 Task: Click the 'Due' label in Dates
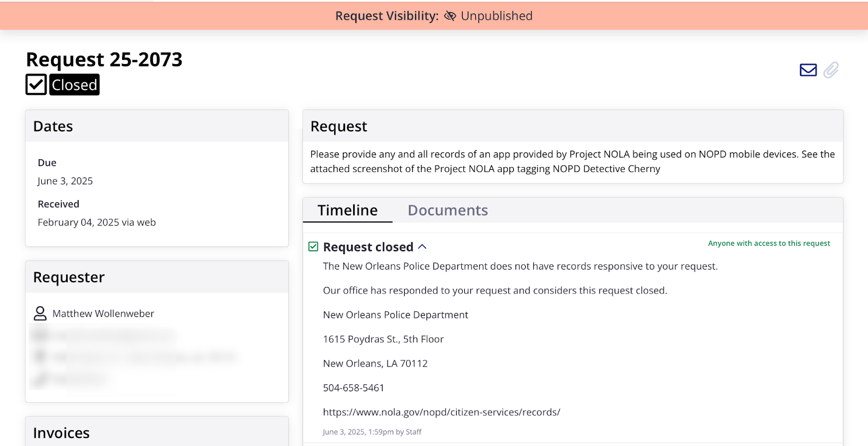tap(47, 163)
